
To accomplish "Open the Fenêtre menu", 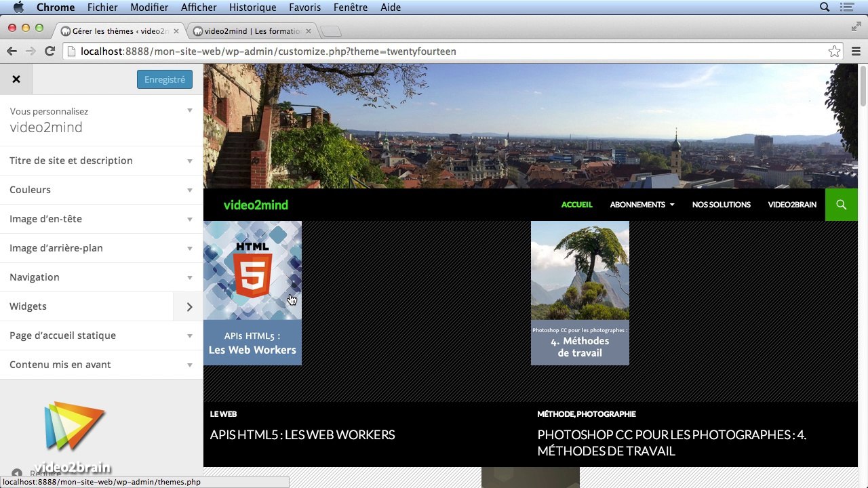I will 351,7.
